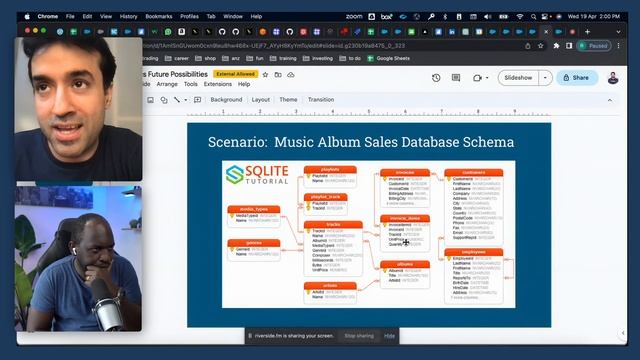Click Box icon in menu bar

387,17
